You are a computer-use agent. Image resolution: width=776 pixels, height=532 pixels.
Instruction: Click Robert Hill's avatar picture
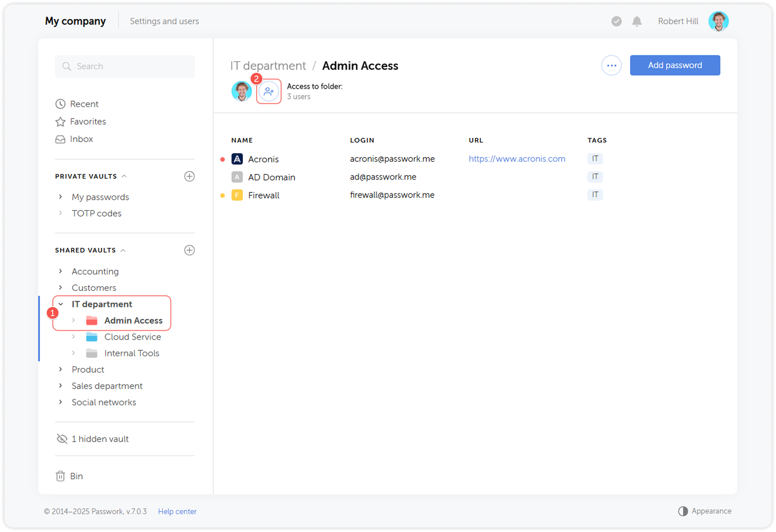718,21
